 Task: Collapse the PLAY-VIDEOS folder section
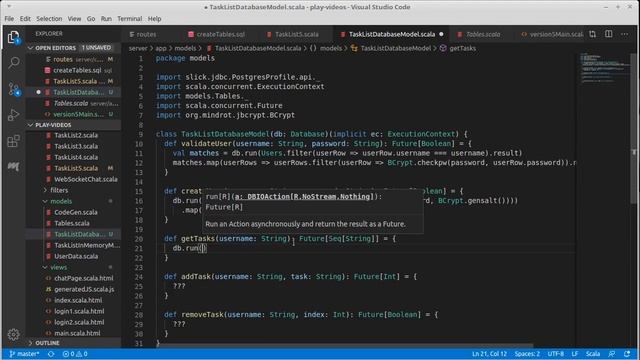pyautogui.click(x=73, y=125)
